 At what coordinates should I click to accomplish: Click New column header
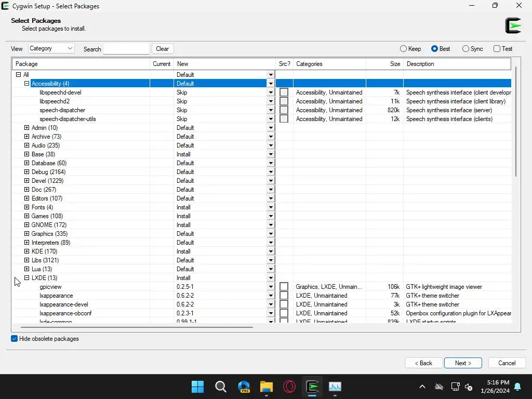pos(224,64)
